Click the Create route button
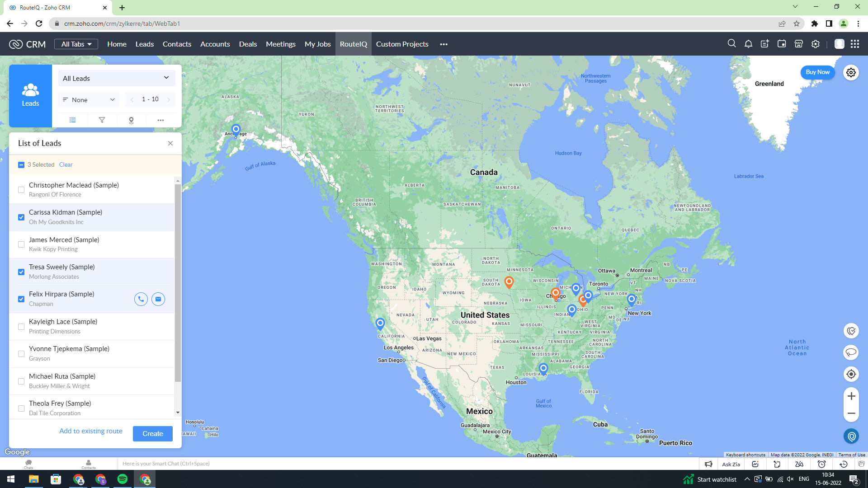Image resolution: width=868 pixels, height=488 pixels. [x=153, y=434]
